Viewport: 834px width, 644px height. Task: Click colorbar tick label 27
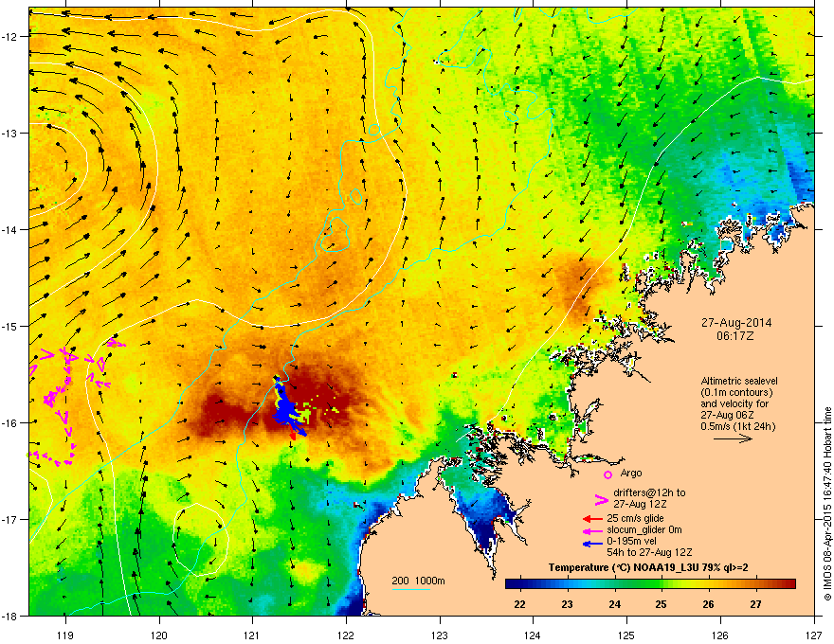tap(755, 604)
